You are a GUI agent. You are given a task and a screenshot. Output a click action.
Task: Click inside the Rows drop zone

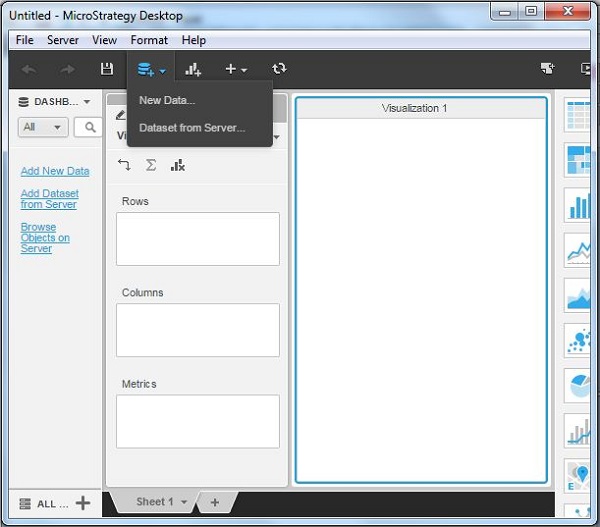(x=198, y=239)
